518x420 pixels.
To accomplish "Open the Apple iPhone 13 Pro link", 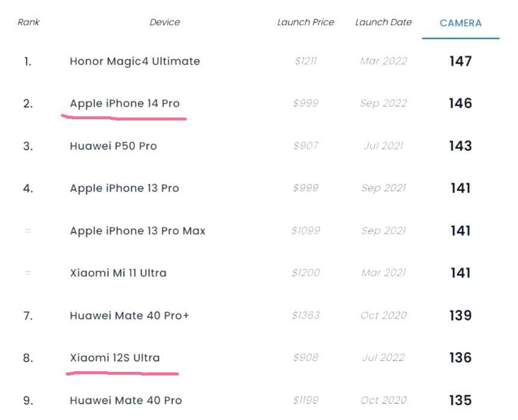I will click(124, 189).
